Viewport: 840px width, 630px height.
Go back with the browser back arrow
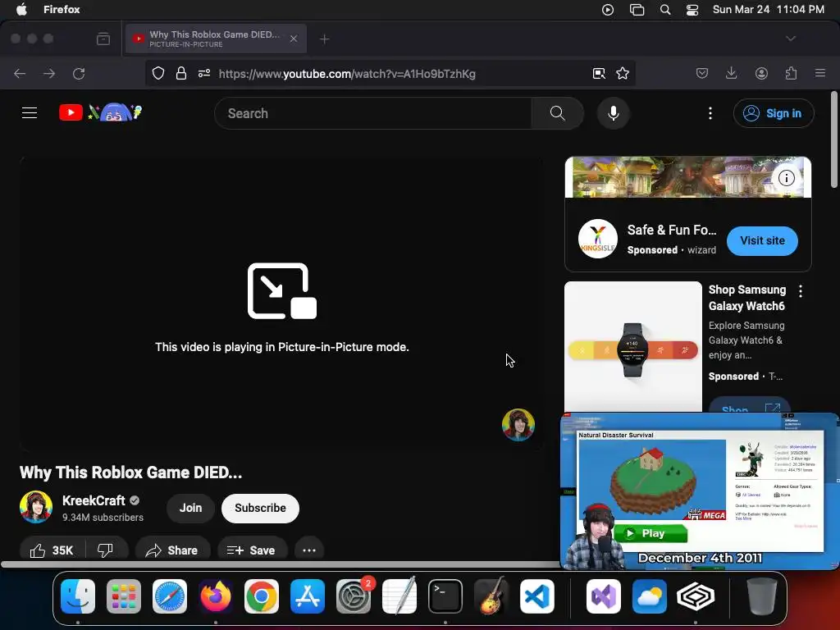[x=20, y=73]
